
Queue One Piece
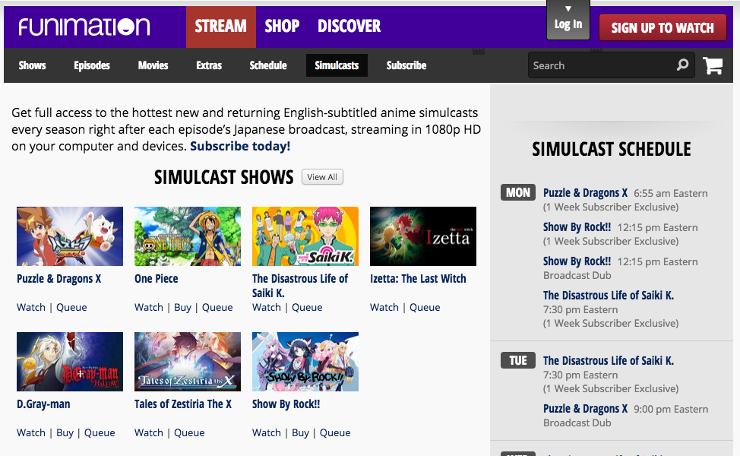(x=218, y=307)
